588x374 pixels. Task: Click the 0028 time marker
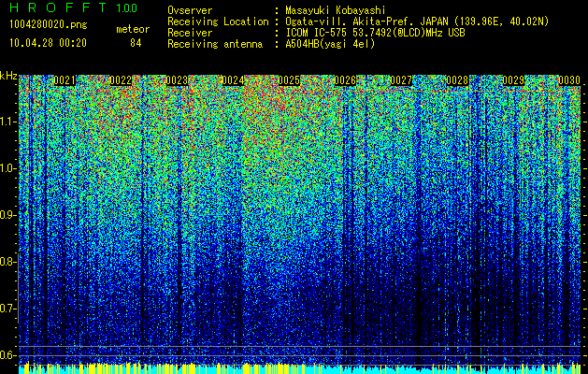click(x=457, y=80)
